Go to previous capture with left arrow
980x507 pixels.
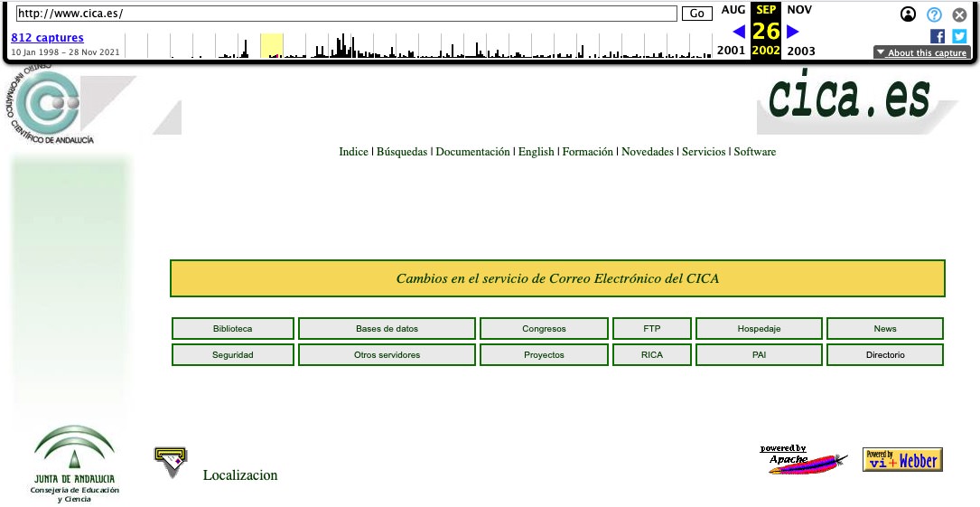pos(739,32)
